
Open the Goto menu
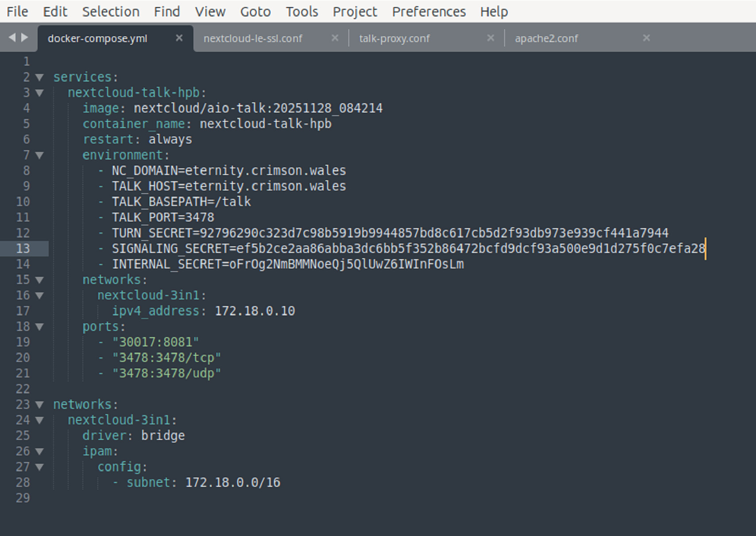255,12
